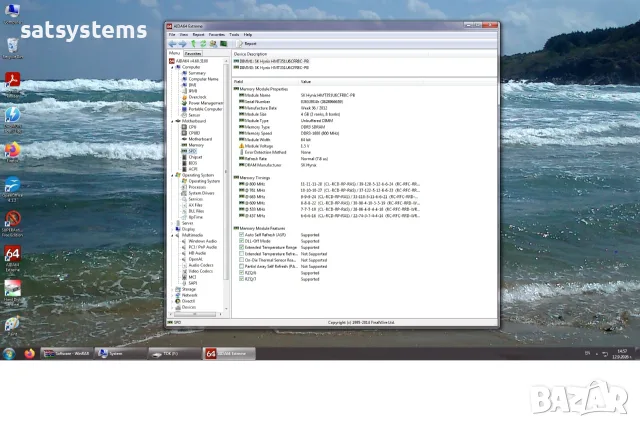Open OpenOffice 4.1.2 desktop shortcut
Viewport: 640px width, 427px height.
[x=12, y=190]
